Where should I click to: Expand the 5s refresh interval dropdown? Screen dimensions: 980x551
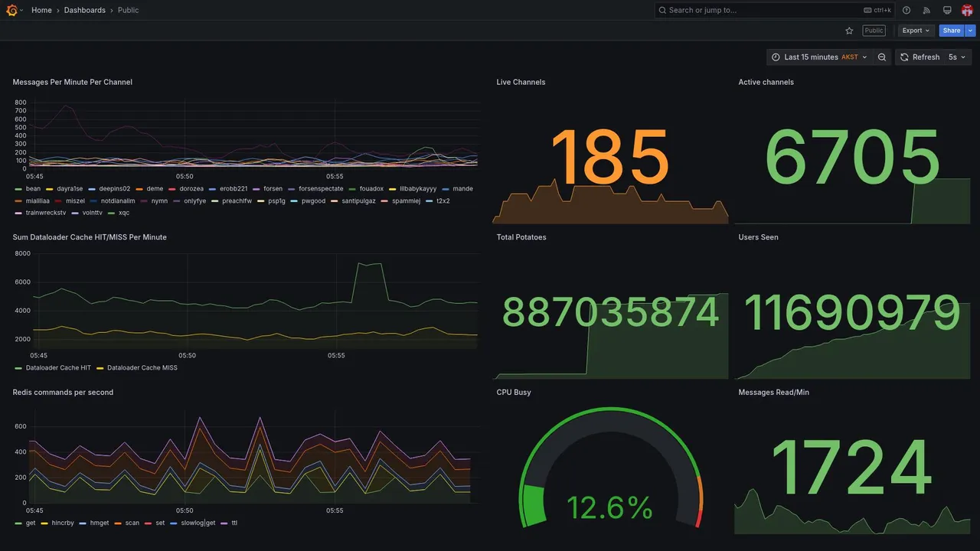tap(957, 57)
